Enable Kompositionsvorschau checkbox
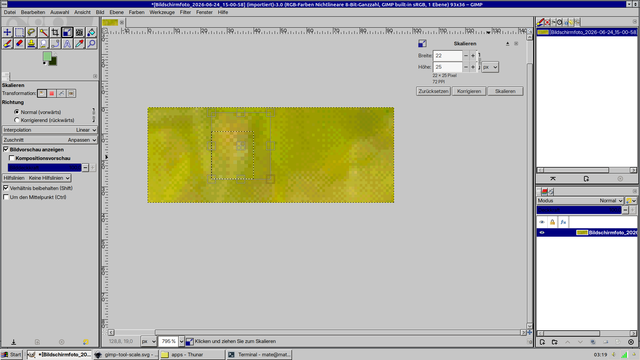Image resolution: width=640 pixels, height=360 pixels. (12, 158)
